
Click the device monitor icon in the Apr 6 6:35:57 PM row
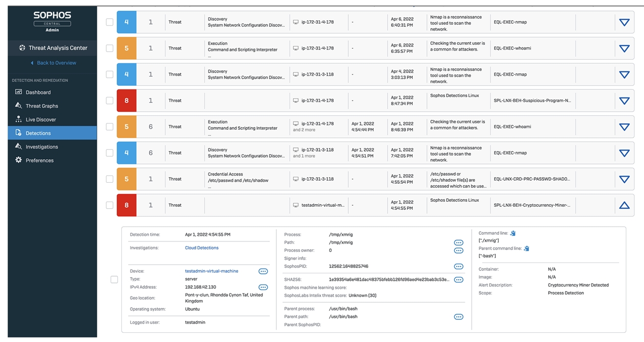tap(296, 48)
